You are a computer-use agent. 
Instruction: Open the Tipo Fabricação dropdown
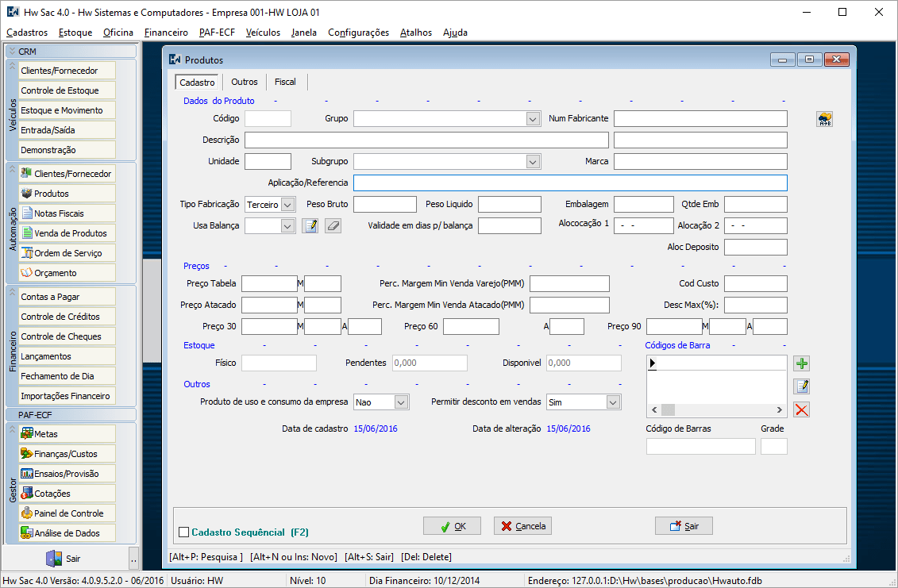pos(288,205)
